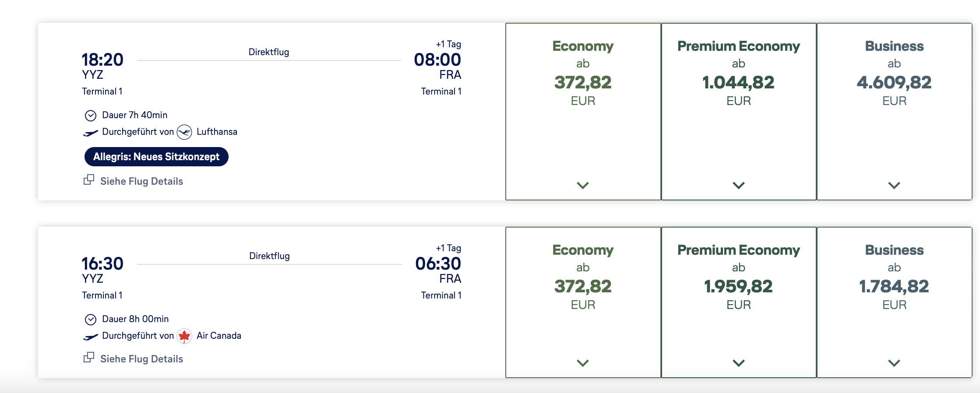Expand Business chevron for the 16:30 flight

pyautogui.click(x=894, y=363)
